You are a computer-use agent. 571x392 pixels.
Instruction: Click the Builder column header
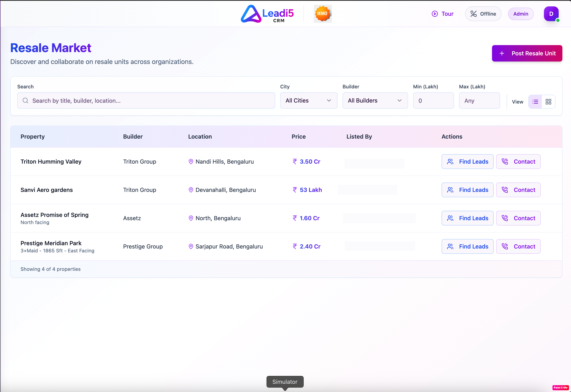(133, 137)
